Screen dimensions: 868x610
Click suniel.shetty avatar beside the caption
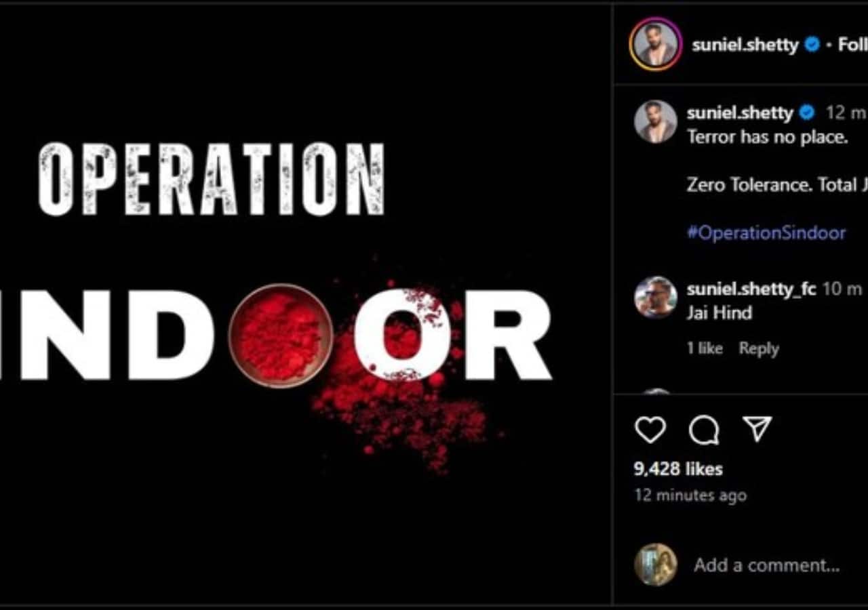pyautogui.click(x=655, y=121)
